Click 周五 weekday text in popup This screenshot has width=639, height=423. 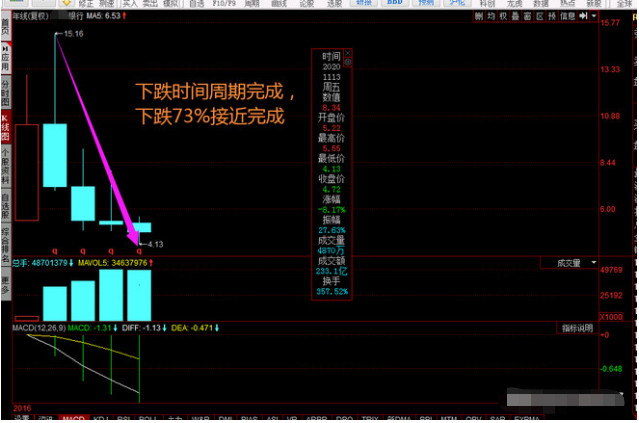(x=331, y=87)
